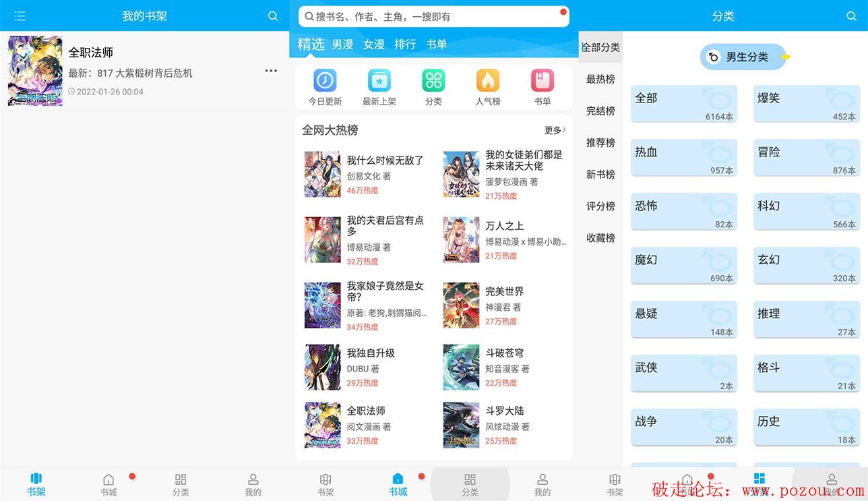Select 收藏榜 in the sidebar
The height and width of the screenshot is (501, 868).
coord(600,238)
